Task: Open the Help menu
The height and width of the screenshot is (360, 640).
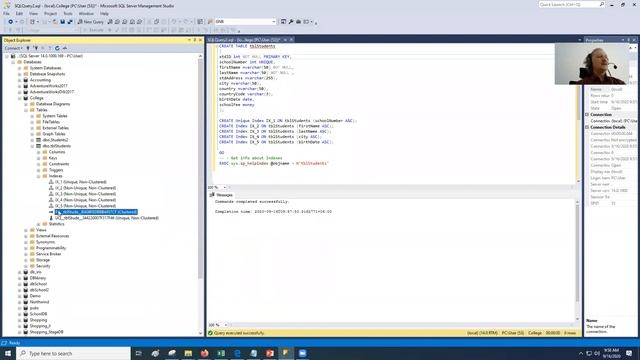Action: [x=104, y=13]
